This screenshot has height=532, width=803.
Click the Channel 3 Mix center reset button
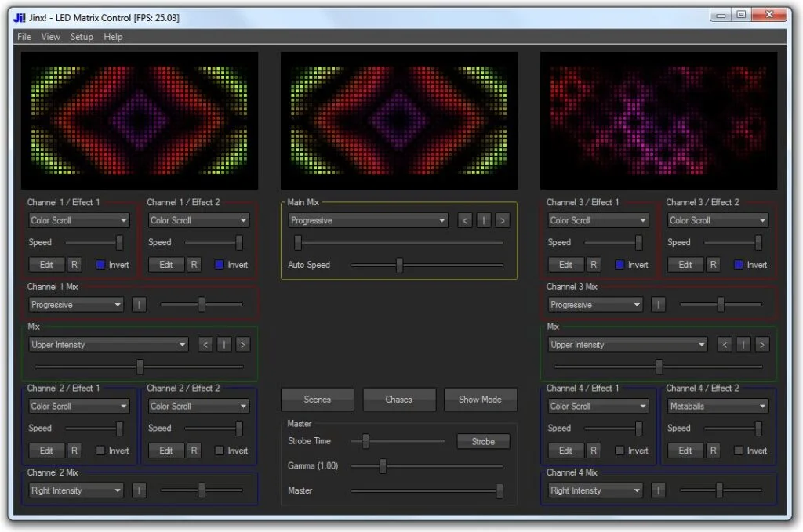[x=658, y=305]
